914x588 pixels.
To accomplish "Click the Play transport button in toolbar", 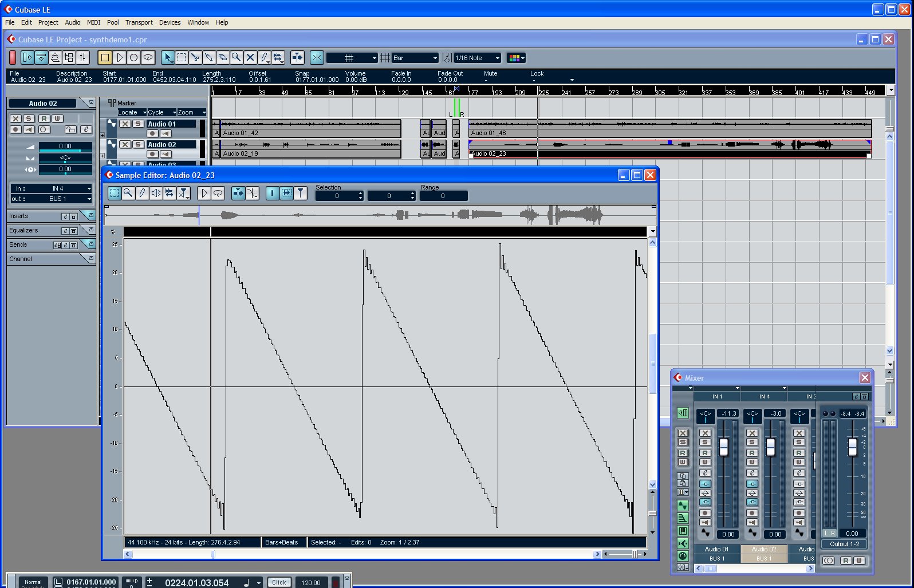I will tap(119, 58).
